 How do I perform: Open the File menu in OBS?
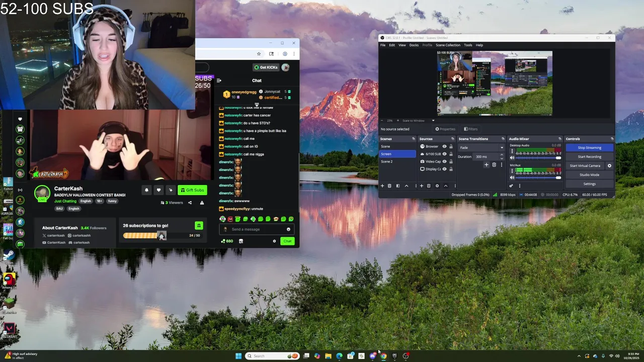click(383, 45)
